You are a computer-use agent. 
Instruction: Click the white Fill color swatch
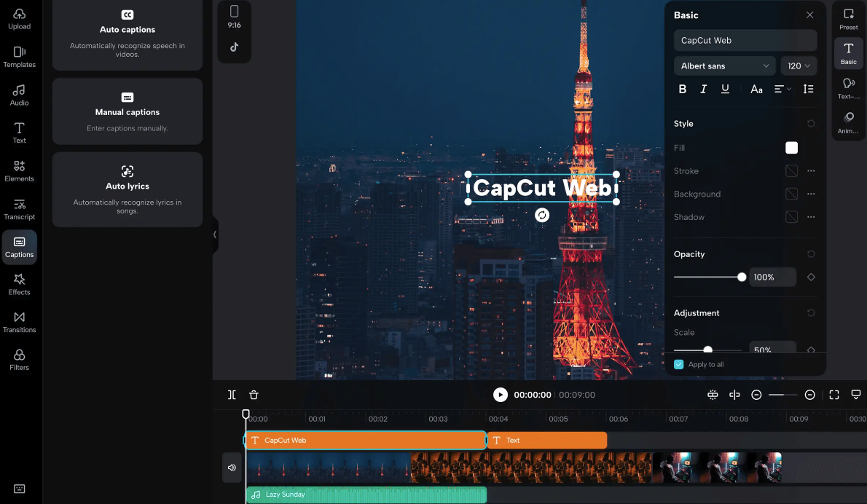pos(792,148)
